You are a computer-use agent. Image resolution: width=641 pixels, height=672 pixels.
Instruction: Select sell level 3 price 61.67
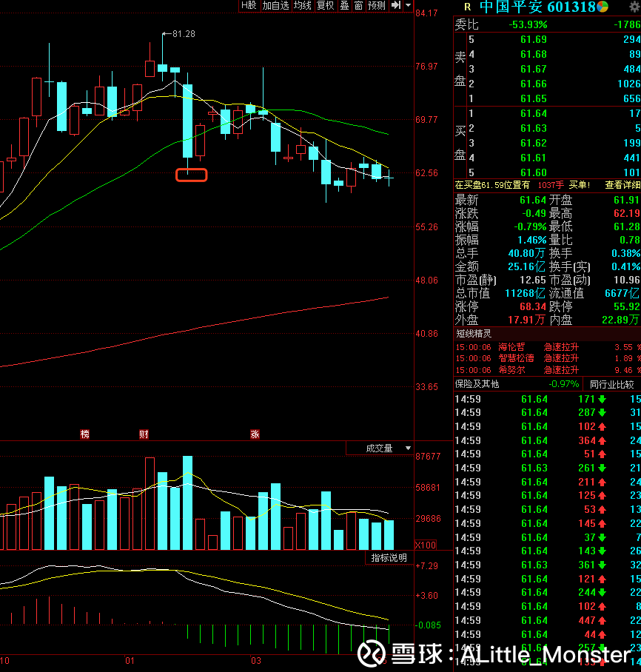coord(534,69)
